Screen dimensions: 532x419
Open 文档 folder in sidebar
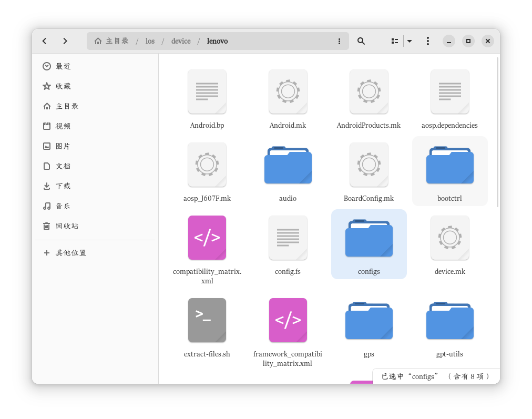point(95,166)
